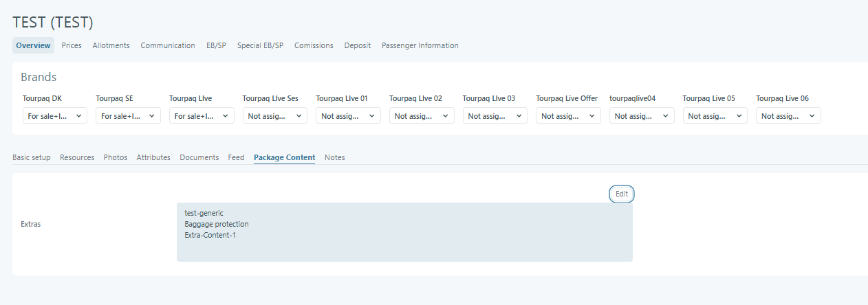Expand the Tourpaq SE status dropdown
This screenshot has height=305, width=868.
[x=128, y=116]
